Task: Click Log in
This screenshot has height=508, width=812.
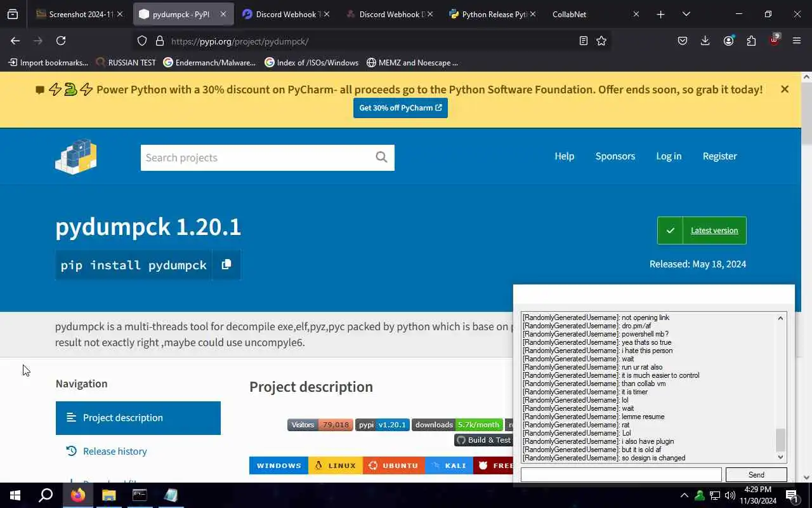Action: pyautogui.click(x=669, y=156)
